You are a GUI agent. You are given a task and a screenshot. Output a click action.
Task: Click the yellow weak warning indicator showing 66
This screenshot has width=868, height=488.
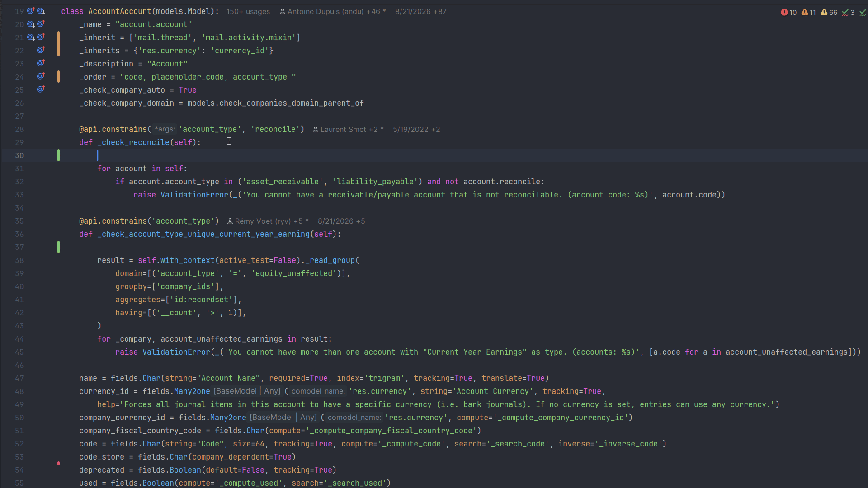(829, 12)
